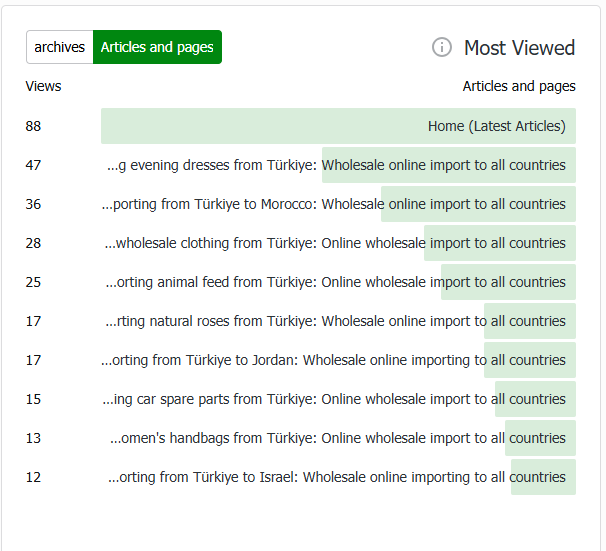Image resolution: width=606 pixels, height=551 pixels.
Task: Open the Türkiye to Israel article
Action: [337, 477]
